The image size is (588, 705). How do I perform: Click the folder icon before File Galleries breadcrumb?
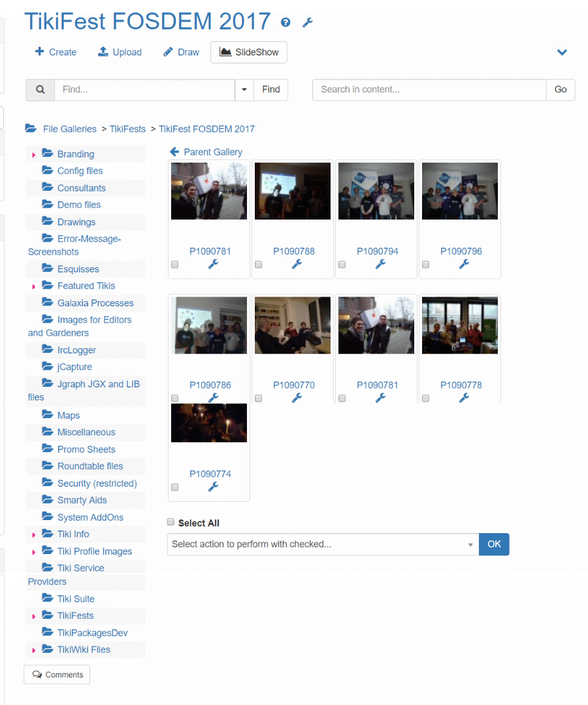click(31, 129)
